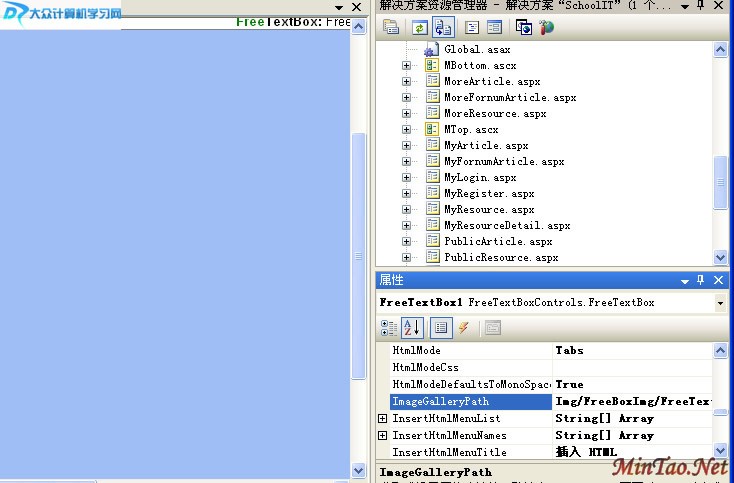Click Properties icon in Solution Explorer toolbar
The width and height of the screenshot is (734, 483).
(390, 27)
